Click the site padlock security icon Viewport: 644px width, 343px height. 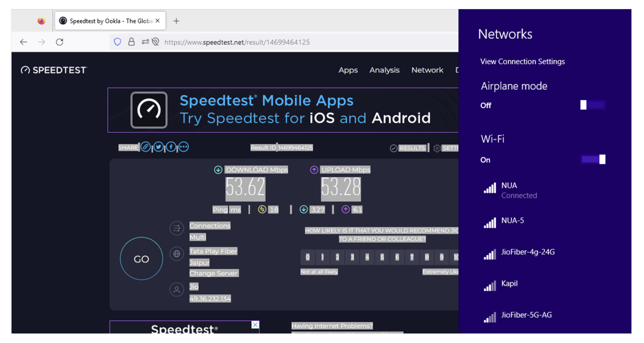(131, 42)
